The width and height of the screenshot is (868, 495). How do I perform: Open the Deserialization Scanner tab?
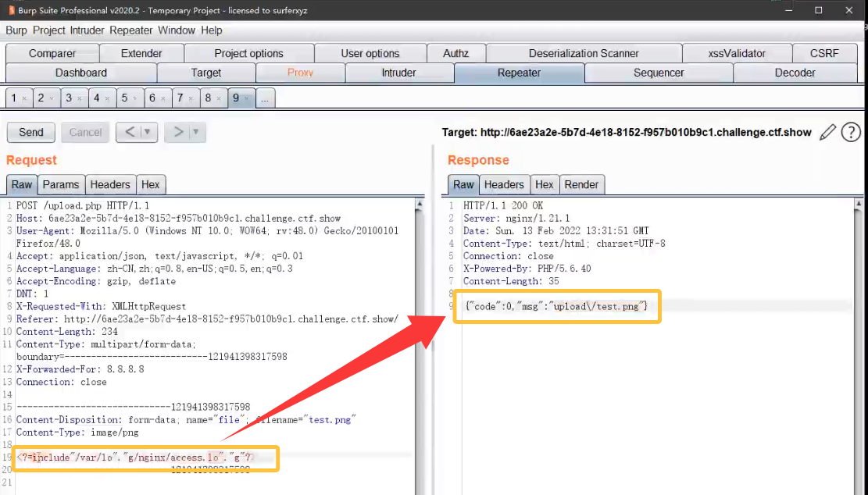tap(584, 53)
